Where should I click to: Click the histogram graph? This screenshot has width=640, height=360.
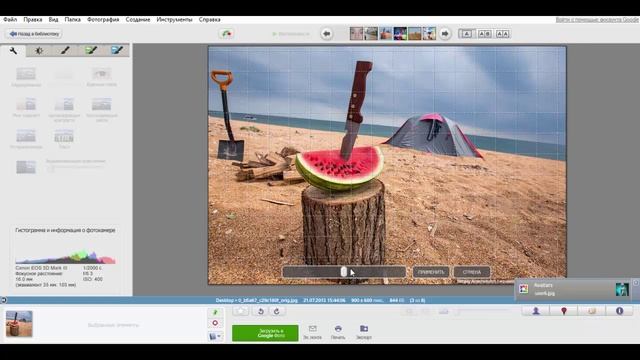(65, 256)
